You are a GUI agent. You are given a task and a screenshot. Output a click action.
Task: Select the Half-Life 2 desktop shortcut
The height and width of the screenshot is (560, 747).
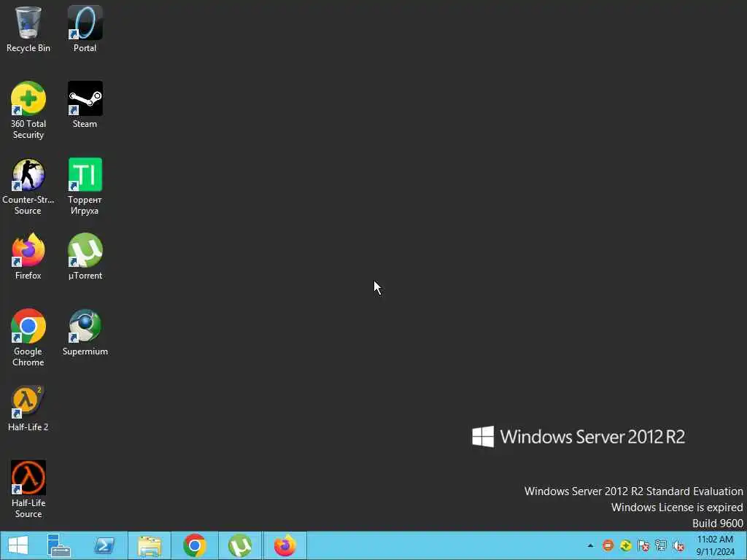click(28, 402)
